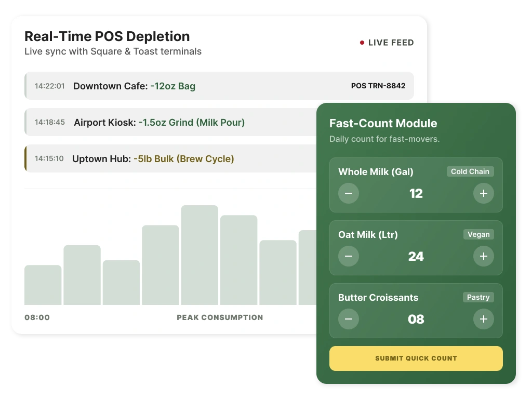532x399 pixels.
Task: Increase Oat Milk count with plus button
Action: [484, 256]
